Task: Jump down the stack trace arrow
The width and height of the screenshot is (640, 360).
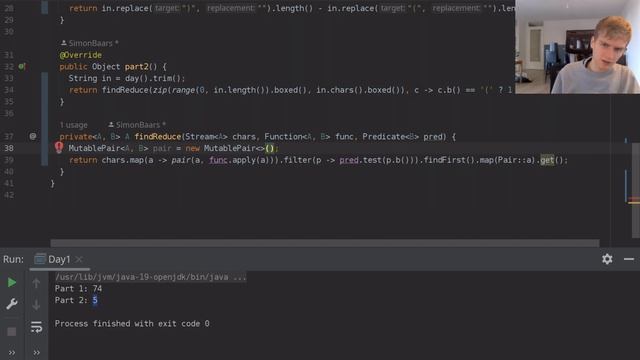Action: [x=36, y=304]
